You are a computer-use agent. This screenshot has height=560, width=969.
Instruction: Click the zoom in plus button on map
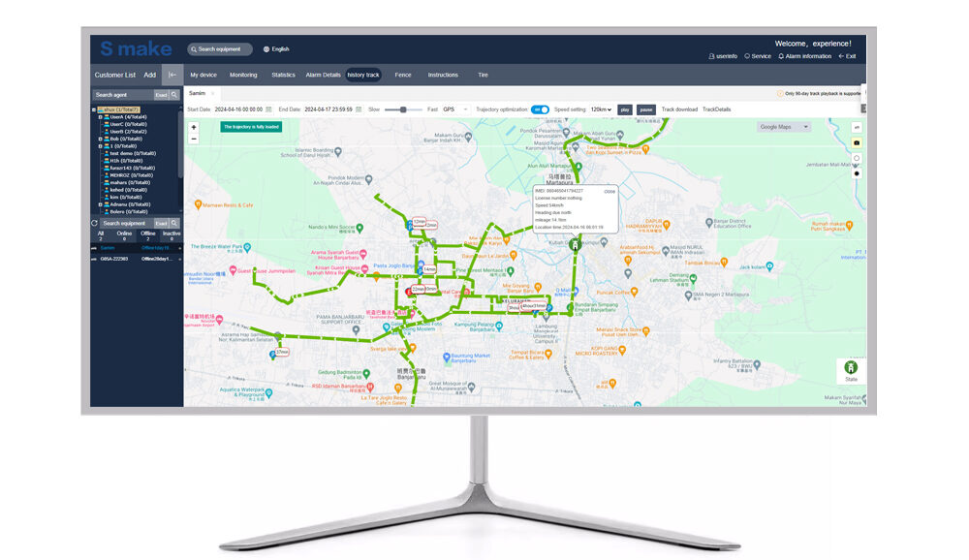point(194,127)
